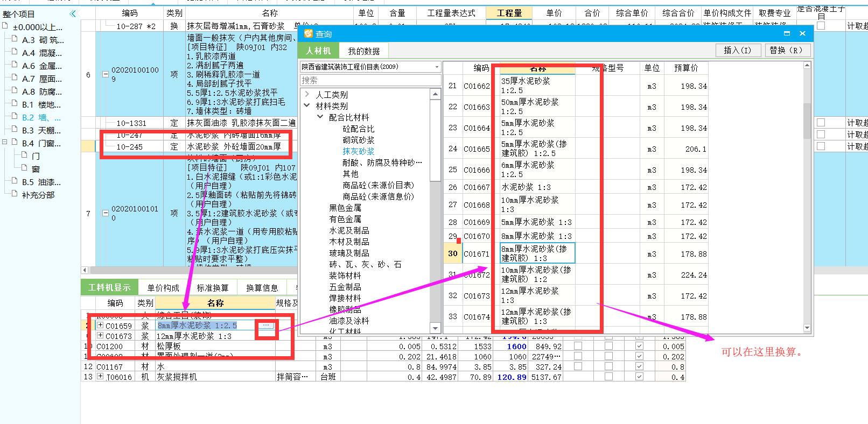Click the search field in query dialog

coord(370,80)
